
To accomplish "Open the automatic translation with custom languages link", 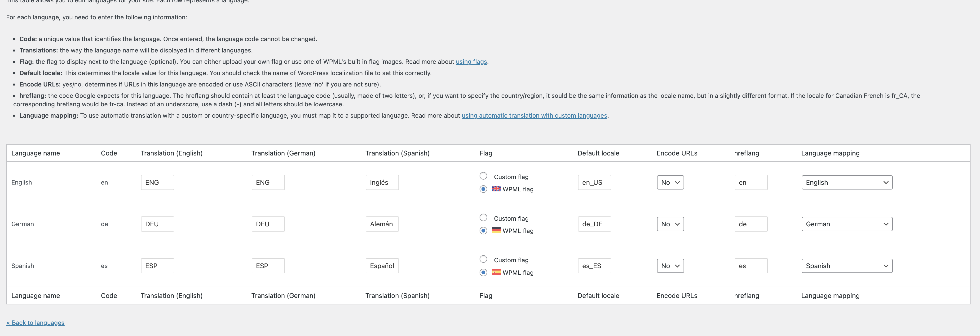I will [x=534, y=116].
